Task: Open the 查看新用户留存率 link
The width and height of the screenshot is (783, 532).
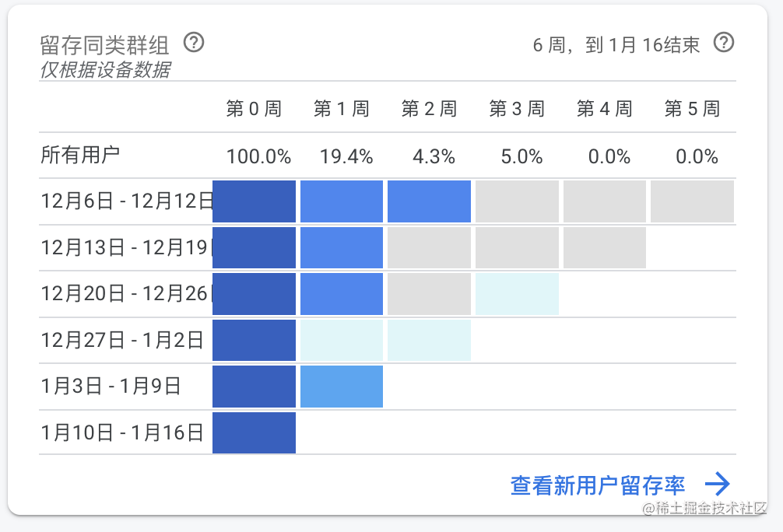Action: point(597,485)
